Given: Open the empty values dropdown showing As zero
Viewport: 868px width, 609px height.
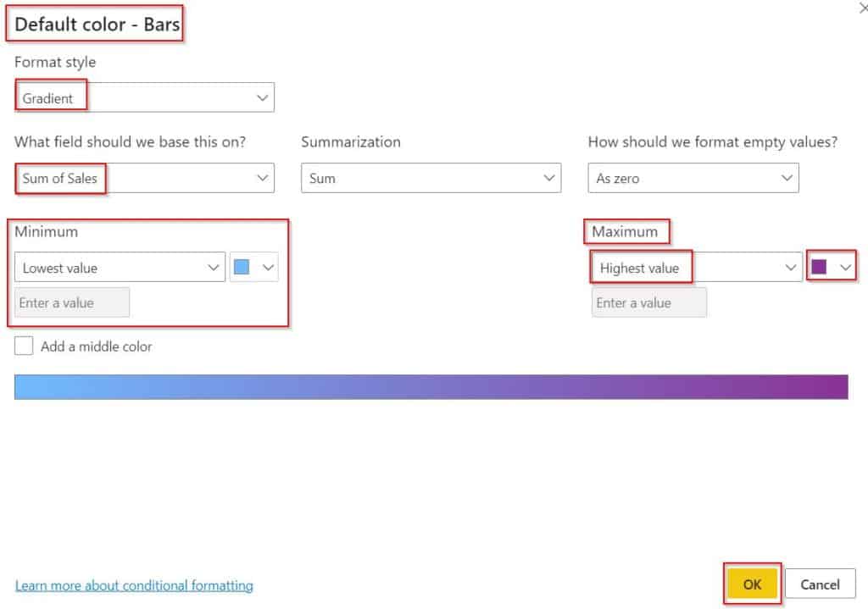Looking at the screenshot, I should (x=693, y=178).
